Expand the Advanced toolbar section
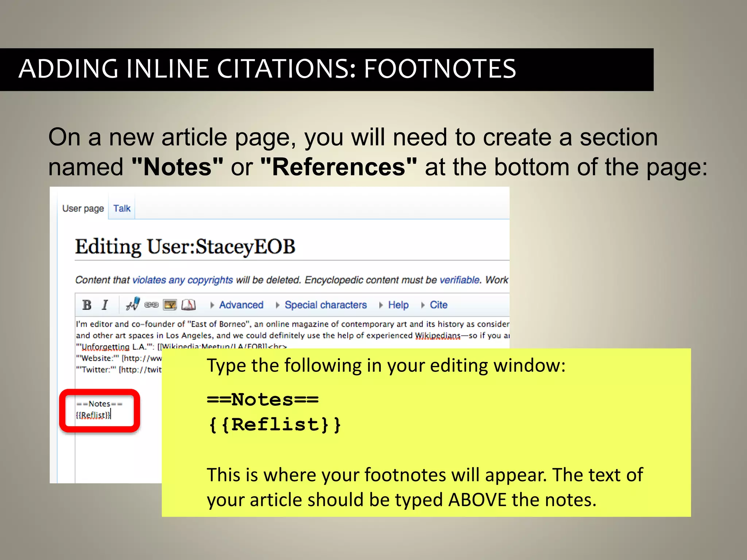Image resolution: width=747 pixels, height=560 pixels. pos(237,305)
